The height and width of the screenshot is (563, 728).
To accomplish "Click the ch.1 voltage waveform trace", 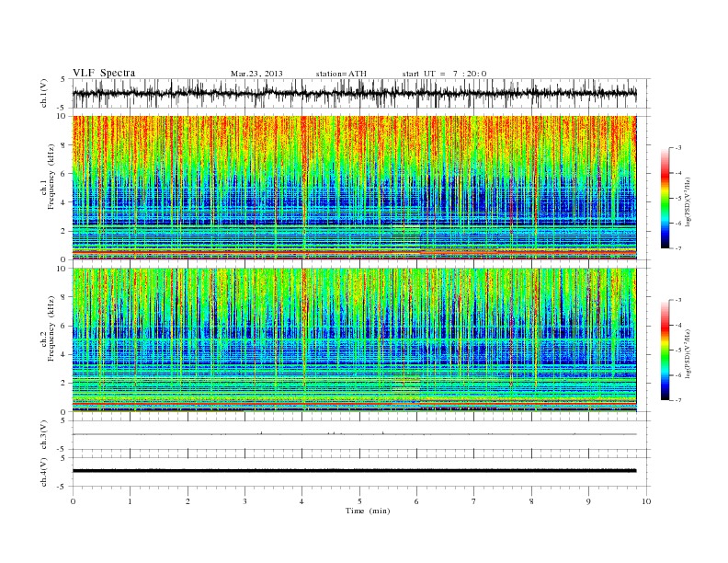I will [354, 93].
